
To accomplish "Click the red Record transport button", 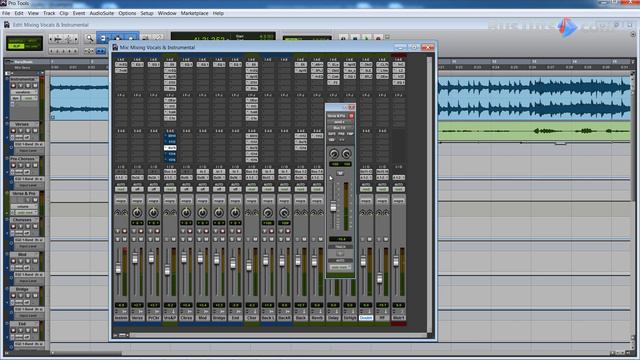I will click(378, 38).
